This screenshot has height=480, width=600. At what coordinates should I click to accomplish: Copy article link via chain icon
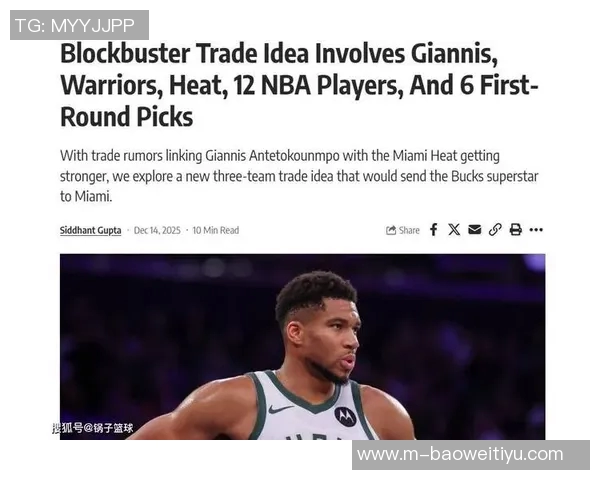pos(495,230)
